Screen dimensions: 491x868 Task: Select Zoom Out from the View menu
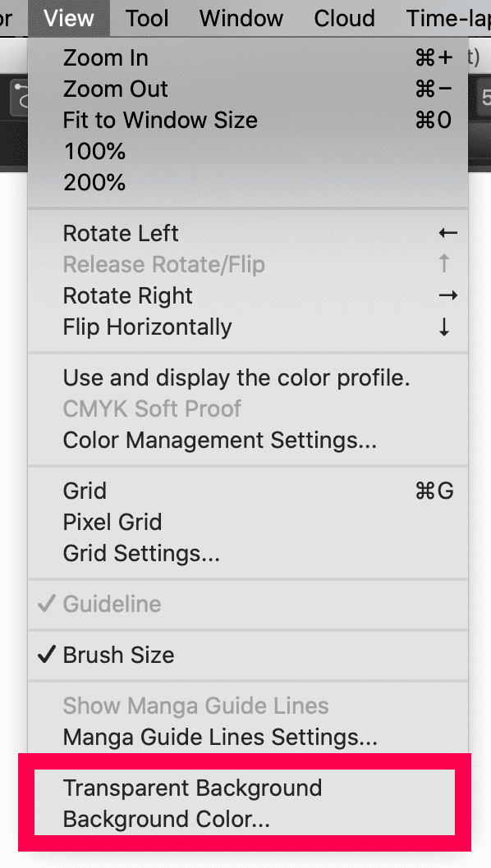pos(115,89)
